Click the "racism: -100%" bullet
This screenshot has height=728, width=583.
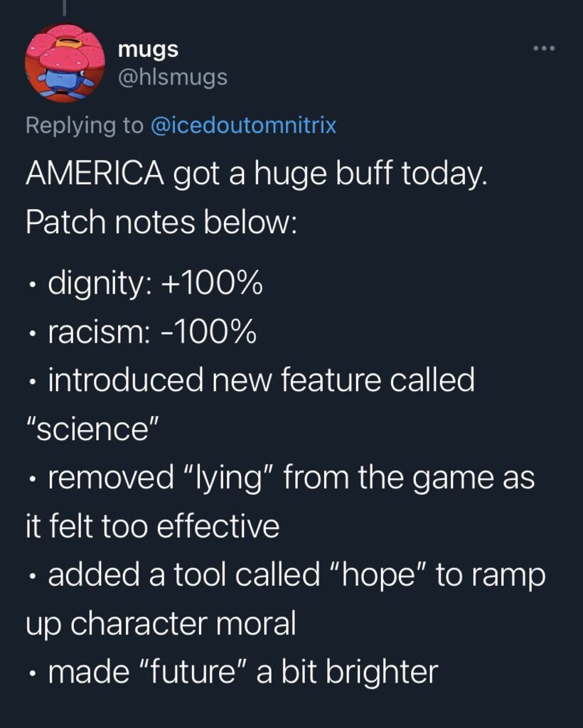tap(152, 333)
